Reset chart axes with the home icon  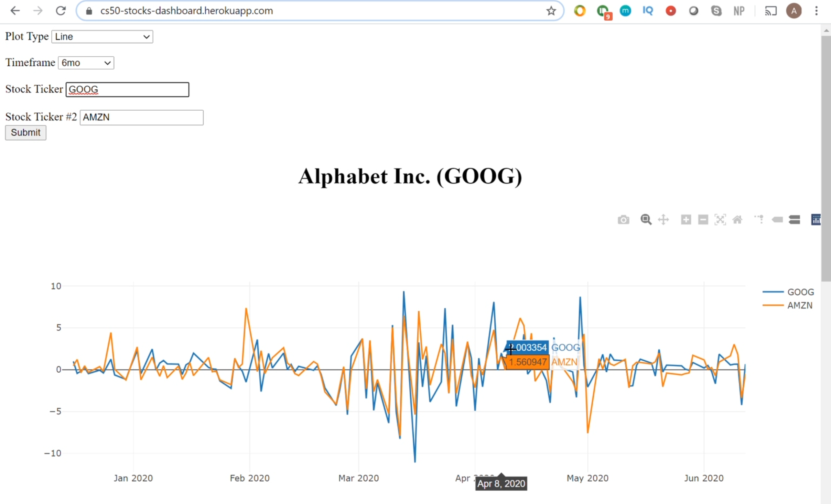pos(738,219)
